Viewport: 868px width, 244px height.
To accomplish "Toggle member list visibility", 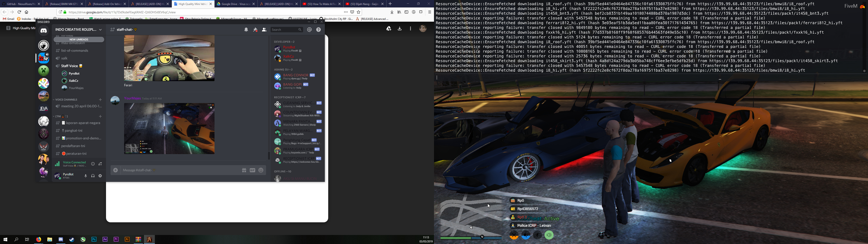I will click(x=264, y=30).
